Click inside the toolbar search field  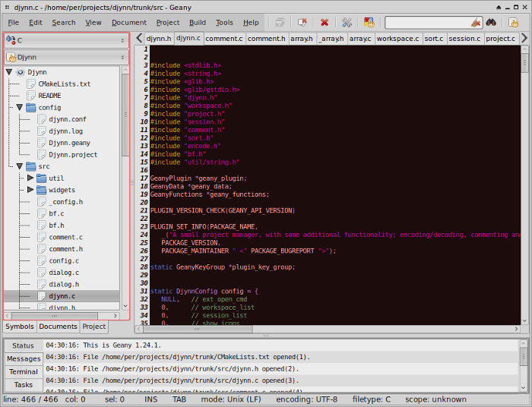click(x=428, y=23)
